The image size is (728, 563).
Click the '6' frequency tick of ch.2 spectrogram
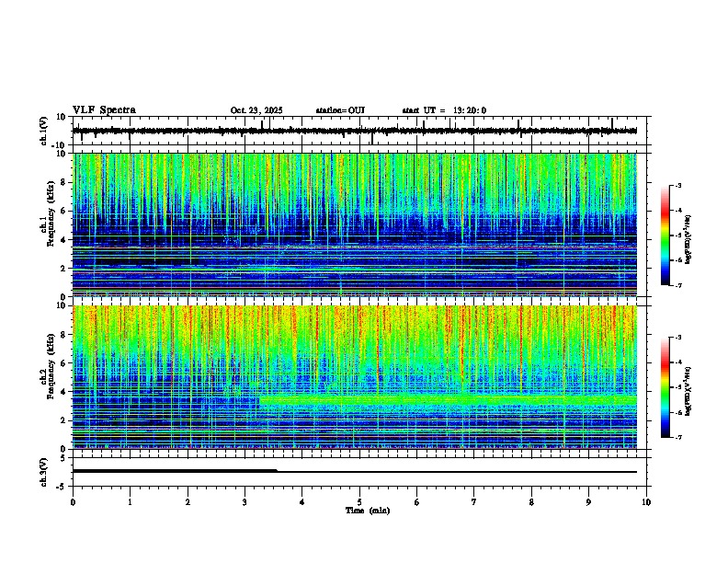(x=63, y=363)
